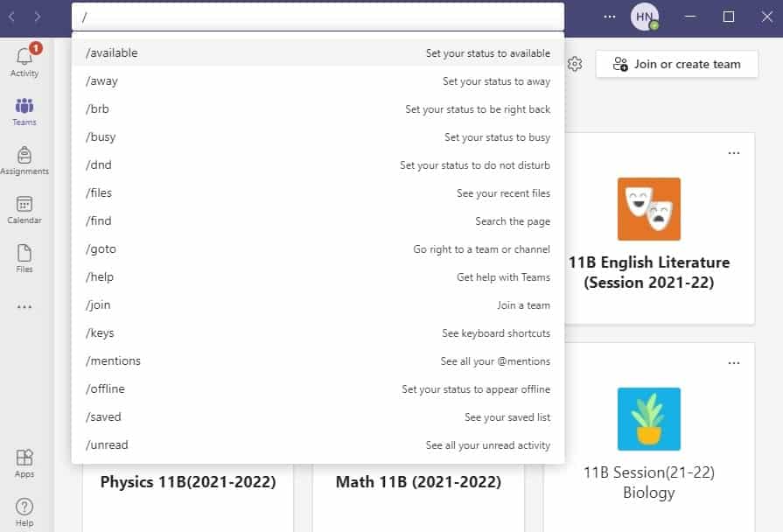Open the Math 11B (2021-2022) team

click(418, 482)
